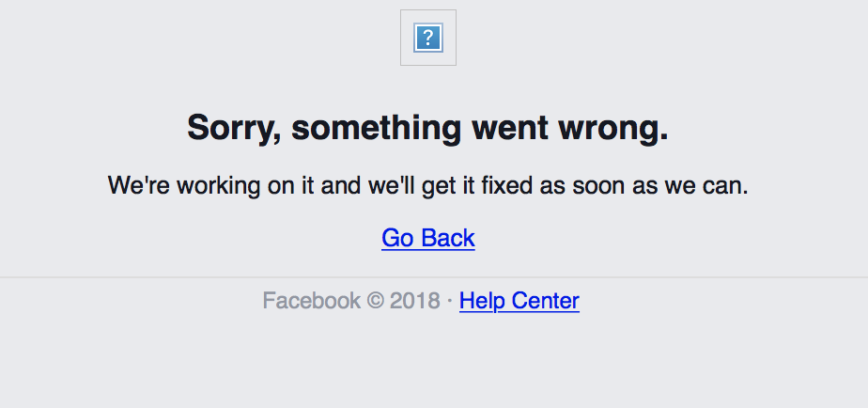Click the copyright symbol in the footer

point(375,301)
